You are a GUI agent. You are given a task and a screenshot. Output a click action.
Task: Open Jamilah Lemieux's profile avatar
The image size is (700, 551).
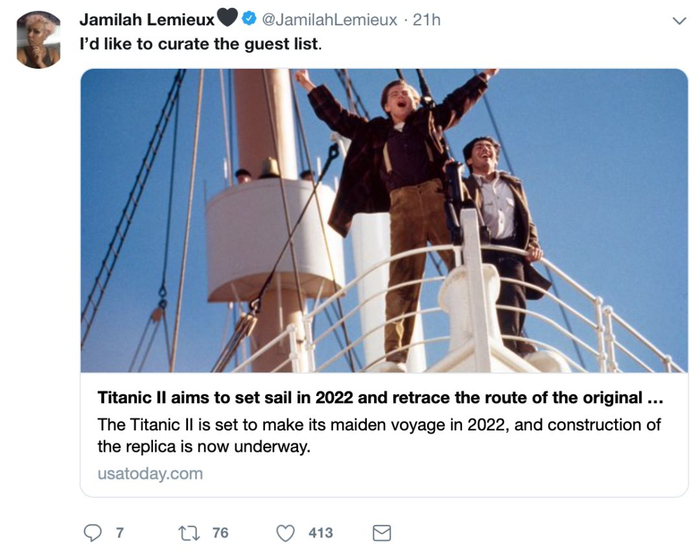[x=39, y=40]
